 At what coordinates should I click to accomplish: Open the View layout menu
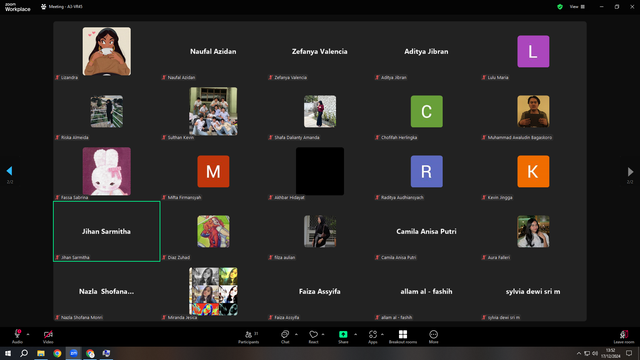577,7
